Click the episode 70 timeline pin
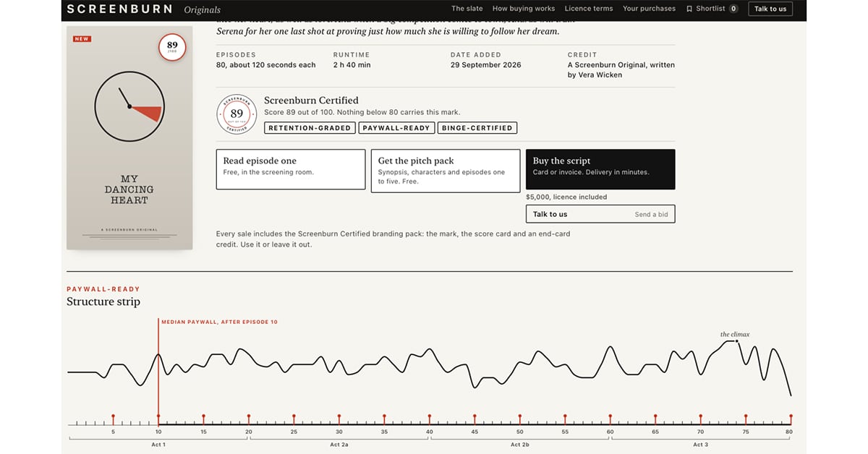The height and width of the screenshot is (454, 868). coord(700,420)
